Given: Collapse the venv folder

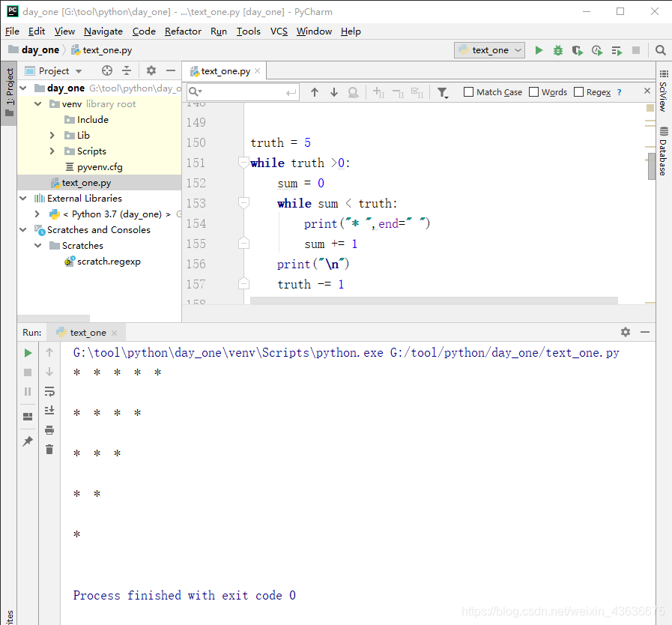Looking at the screenshot, I should [x=37, y=103].
